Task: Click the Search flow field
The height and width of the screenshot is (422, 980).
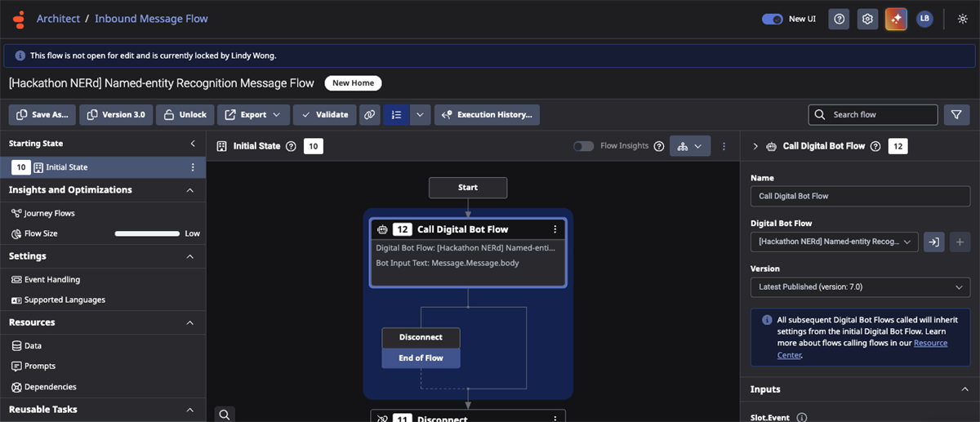Action: click(873, 115)
